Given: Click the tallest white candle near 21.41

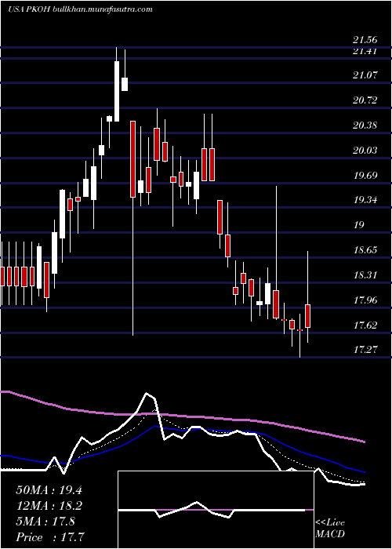Looking at the screenshot, I should (x=117, y=91).
